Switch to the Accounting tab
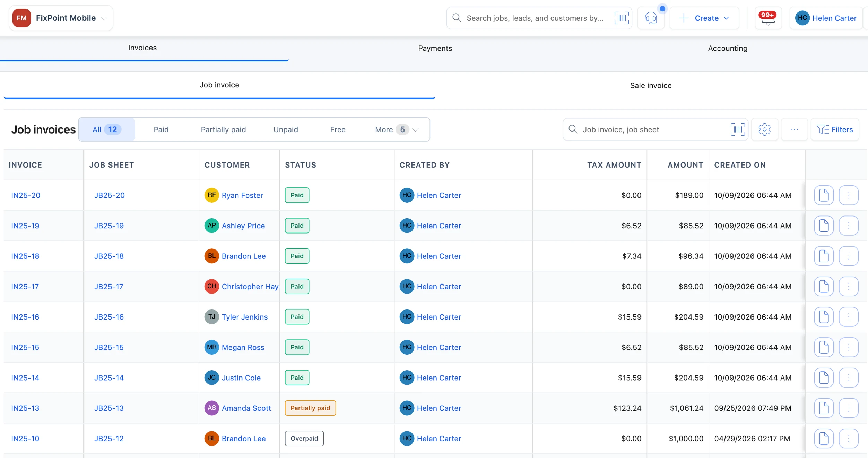Viewport: 868px width, 458px height. point(728,48)
